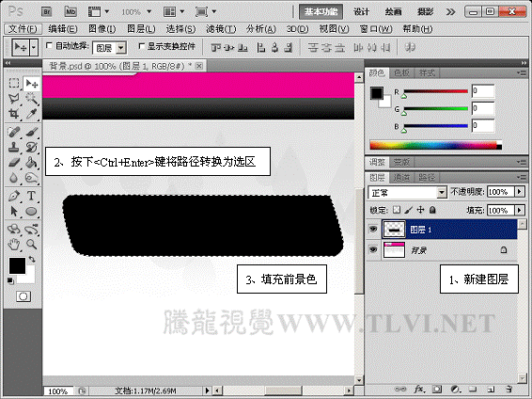This screenshot has height=399, width=532.
Task: Enable the Auto-Select checkbox
Action: pyautogui.click(x=49, y=45)
